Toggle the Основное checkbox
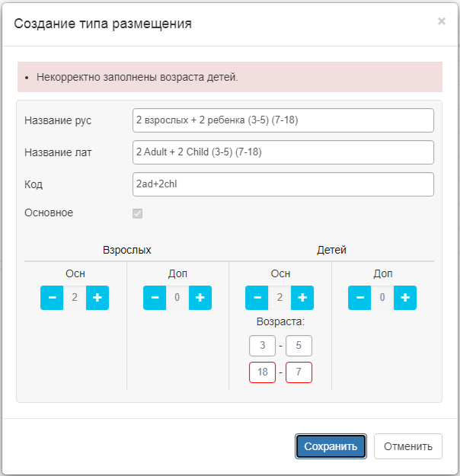 point(138,213)
